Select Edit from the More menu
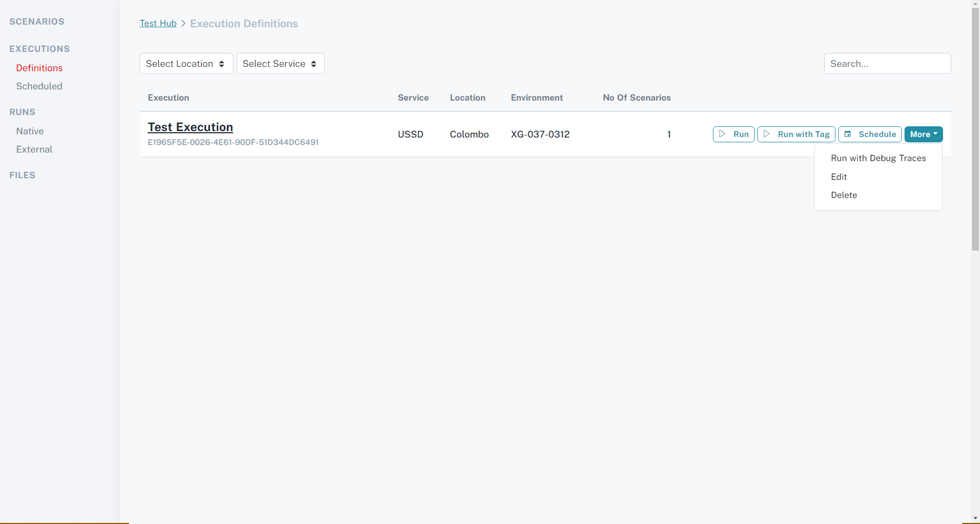 tap(839, 177)
